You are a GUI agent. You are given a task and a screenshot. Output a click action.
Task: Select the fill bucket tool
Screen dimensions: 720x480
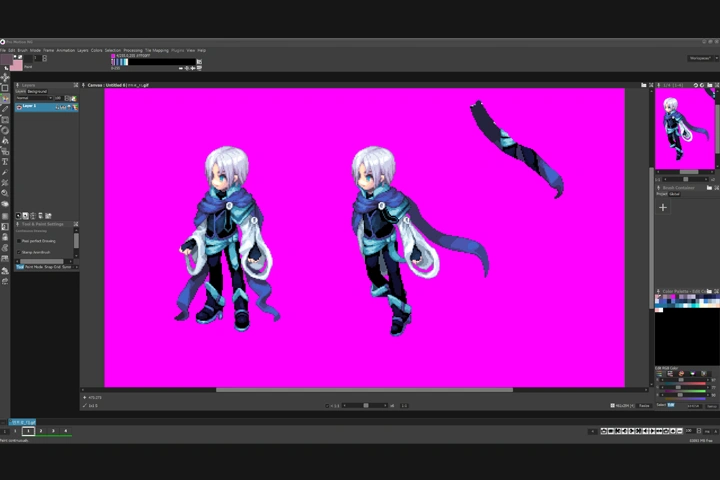pyautogui.click(x=5, y=141)
